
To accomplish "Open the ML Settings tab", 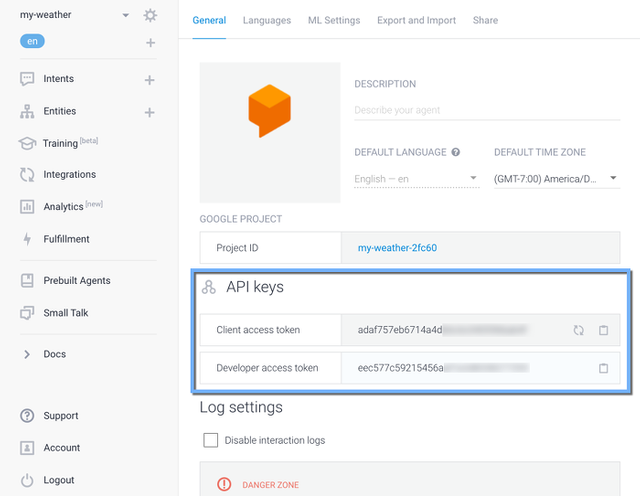I will (x=334, y=20).
